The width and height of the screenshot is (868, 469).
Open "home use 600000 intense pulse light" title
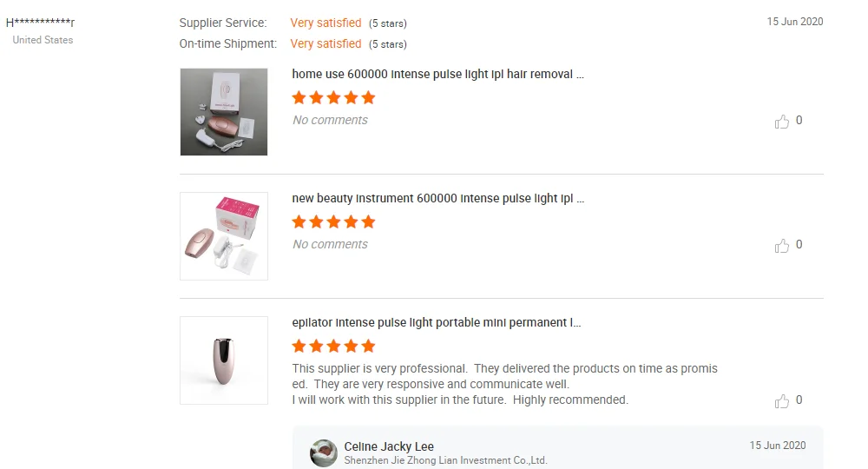point(437,74)
